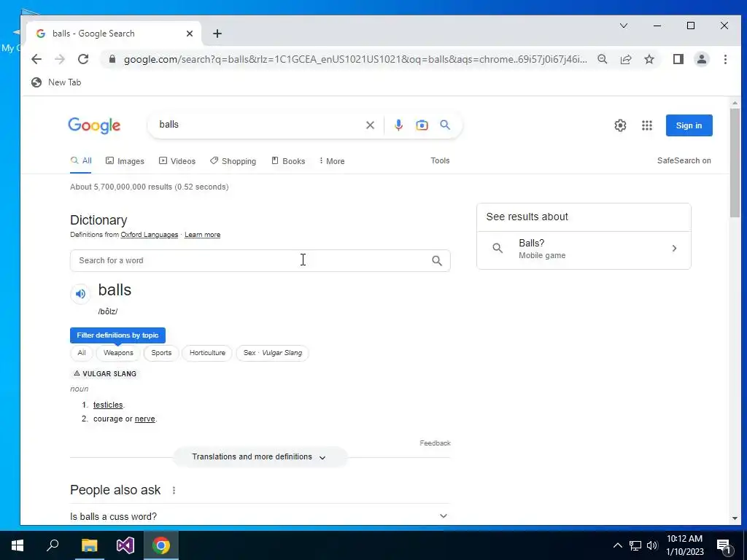The width and height of the screenshot is (747, 560).
Task: Click the Feedback link
Action: [x=435, y=443]
